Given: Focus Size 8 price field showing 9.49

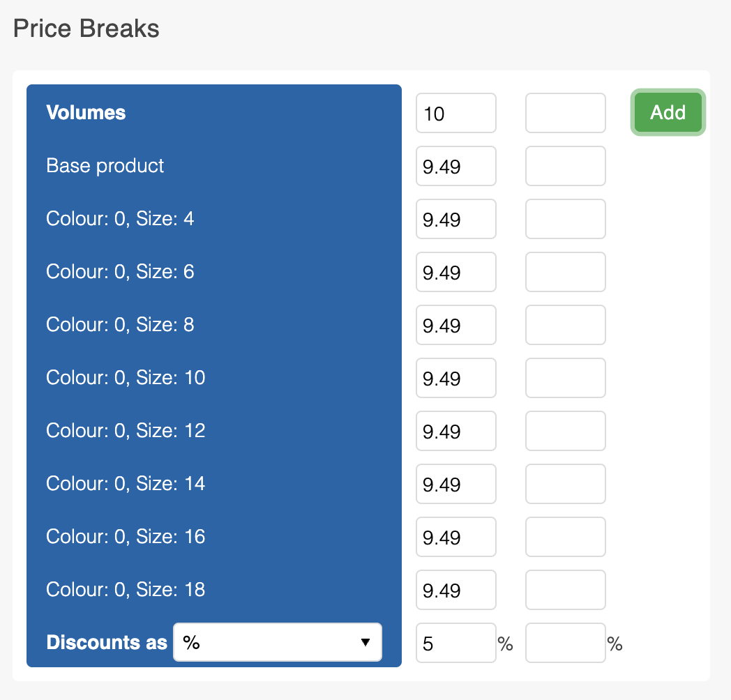Looking at the screenshot, I should (455, 325).
